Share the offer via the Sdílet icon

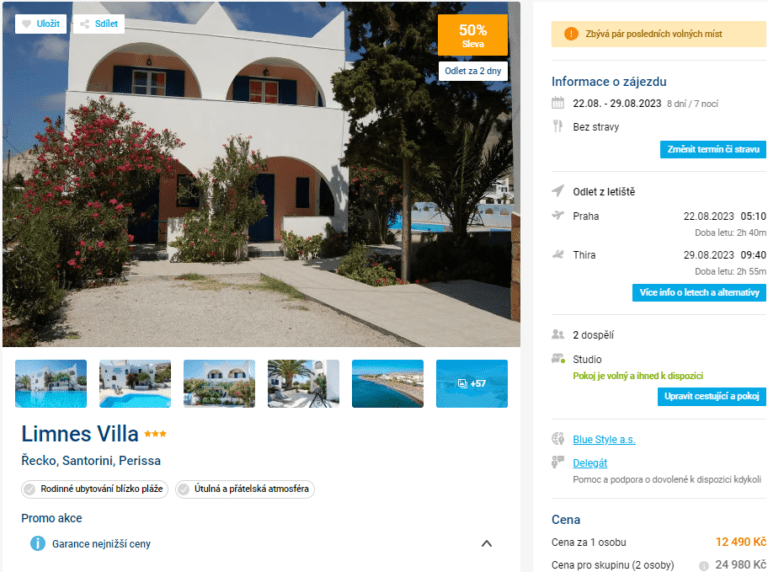point(98,24)
